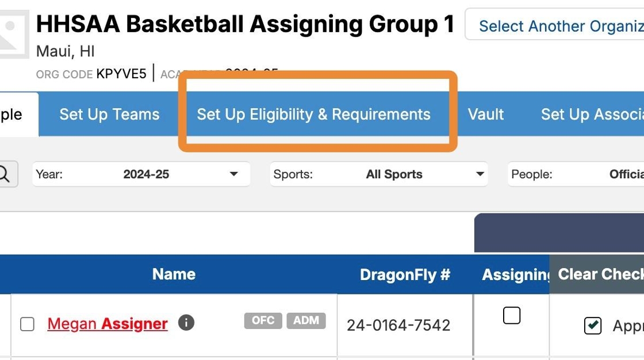Uncheck the checked Approved checkbox

pos(592,325)
